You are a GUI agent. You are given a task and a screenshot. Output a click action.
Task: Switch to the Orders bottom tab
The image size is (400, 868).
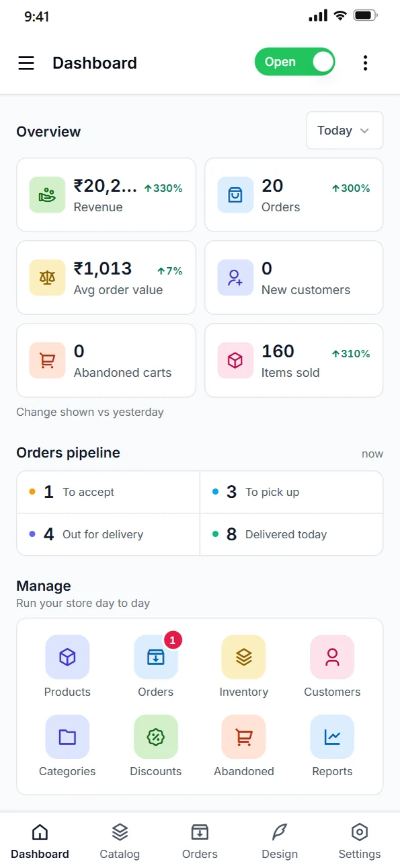point(200,841)
